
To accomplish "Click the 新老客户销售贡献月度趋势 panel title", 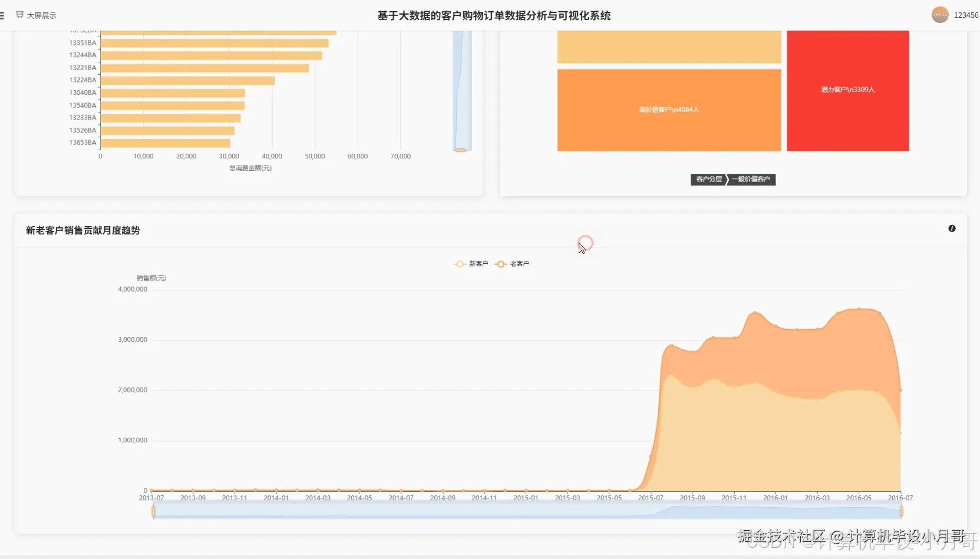I will [83, 230].
